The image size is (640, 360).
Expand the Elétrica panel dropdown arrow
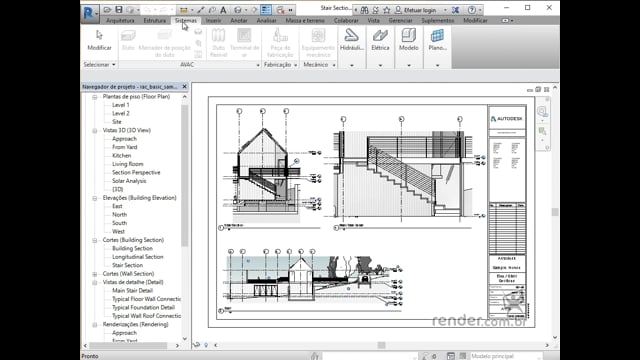(380, 65)
